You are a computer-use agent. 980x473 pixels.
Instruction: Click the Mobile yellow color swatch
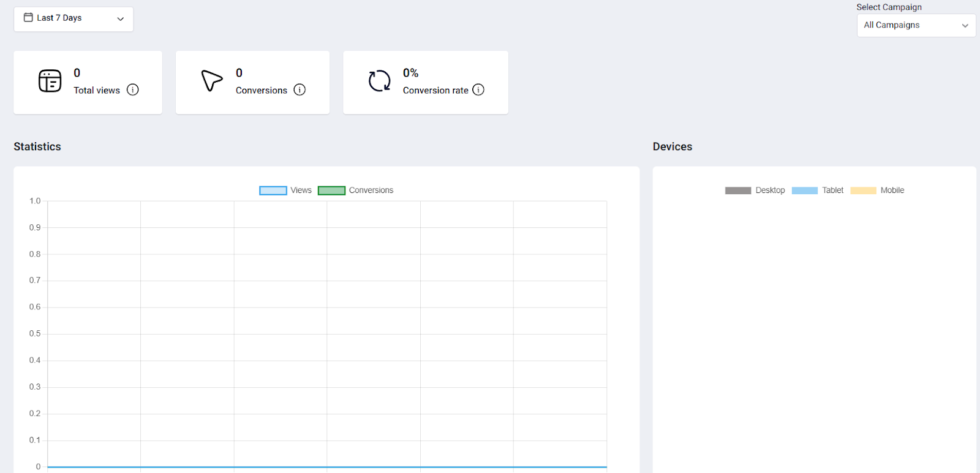click(863, 191)
